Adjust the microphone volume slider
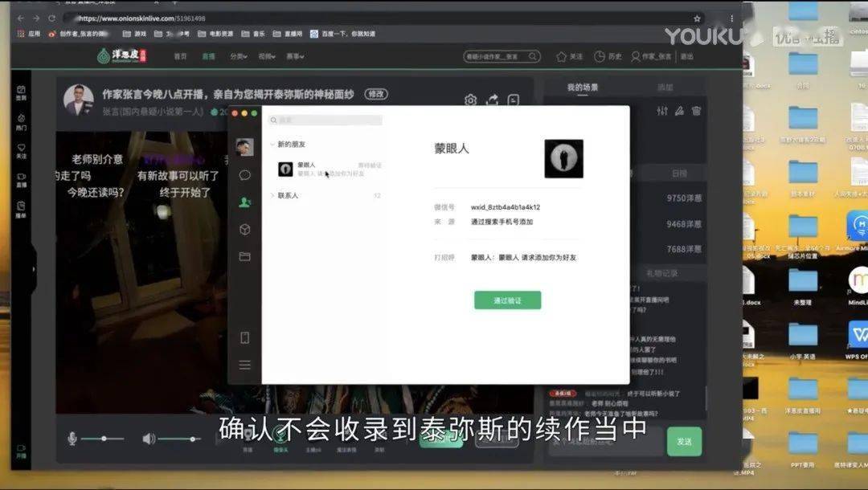The width and height of the screenshot is (868, 490). tap(103, 439)
